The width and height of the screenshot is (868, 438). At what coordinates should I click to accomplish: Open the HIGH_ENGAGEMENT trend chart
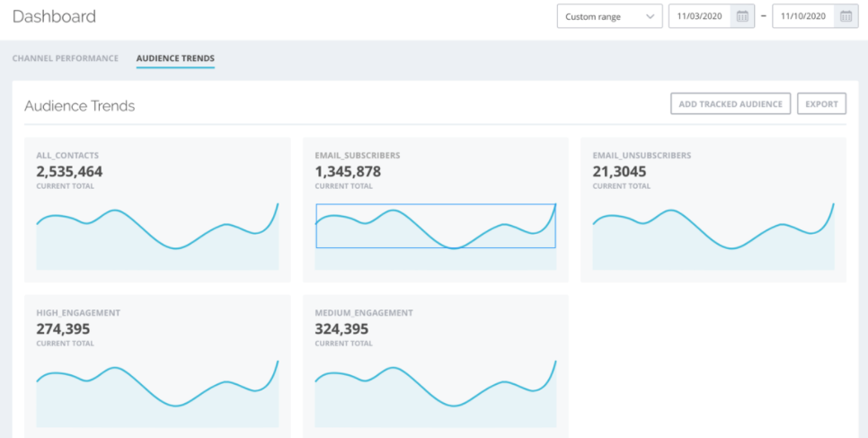coord(157,393)
